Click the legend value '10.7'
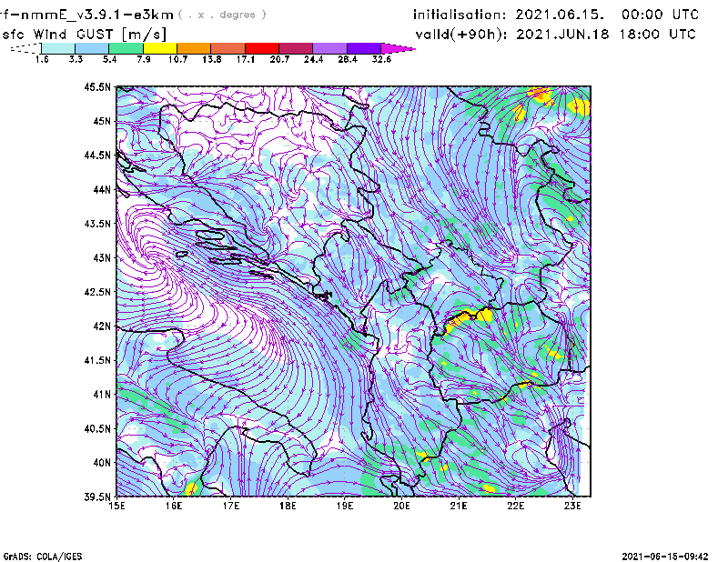728x562 pixels. pyautogui.click(x=177, y=59)
